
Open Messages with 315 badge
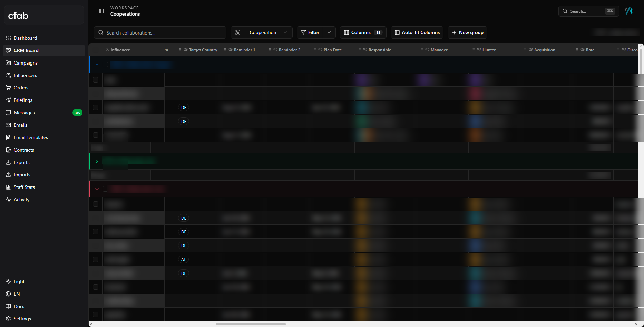coord(44,113)
